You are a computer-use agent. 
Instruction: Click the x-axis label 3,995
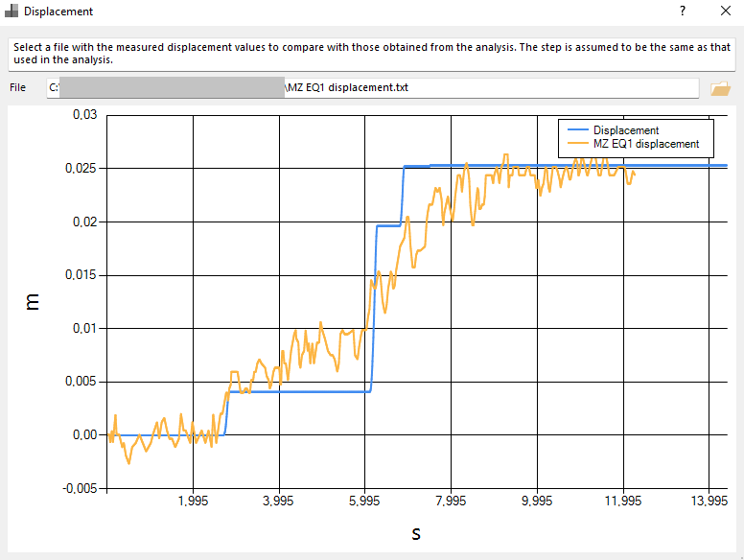point(279,502)
